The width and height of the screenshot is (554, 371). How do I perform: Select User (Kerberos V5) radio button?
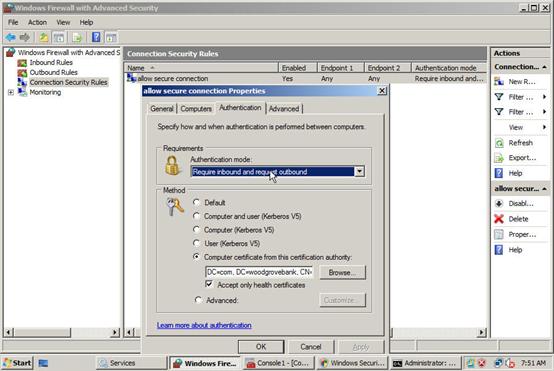(x=196, y=243)
